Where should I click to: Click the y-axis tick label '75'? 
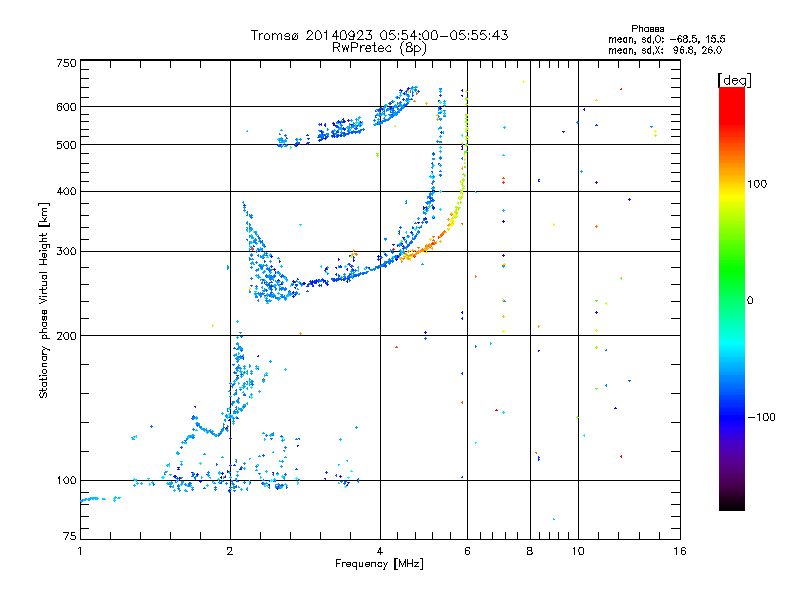(x=70, y=536)
